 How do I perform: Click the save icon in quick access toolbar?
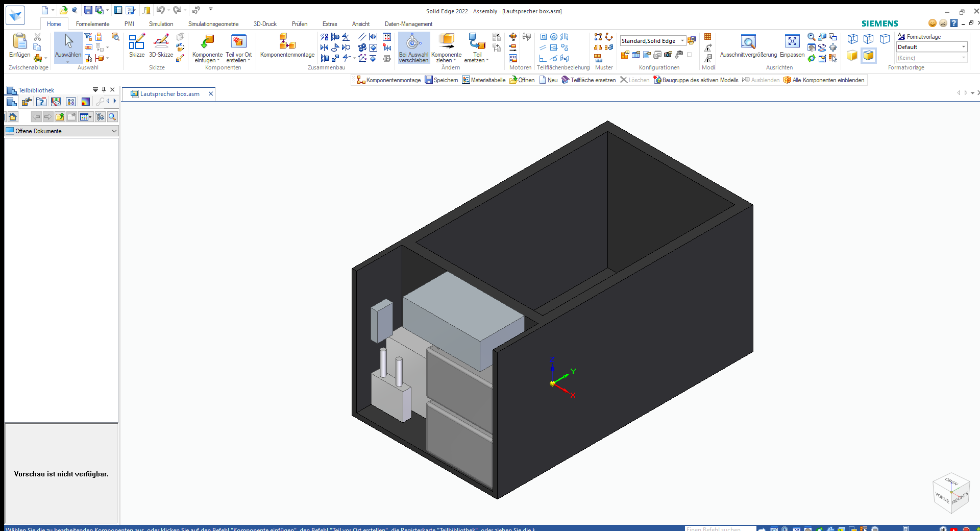pos(88,10)
